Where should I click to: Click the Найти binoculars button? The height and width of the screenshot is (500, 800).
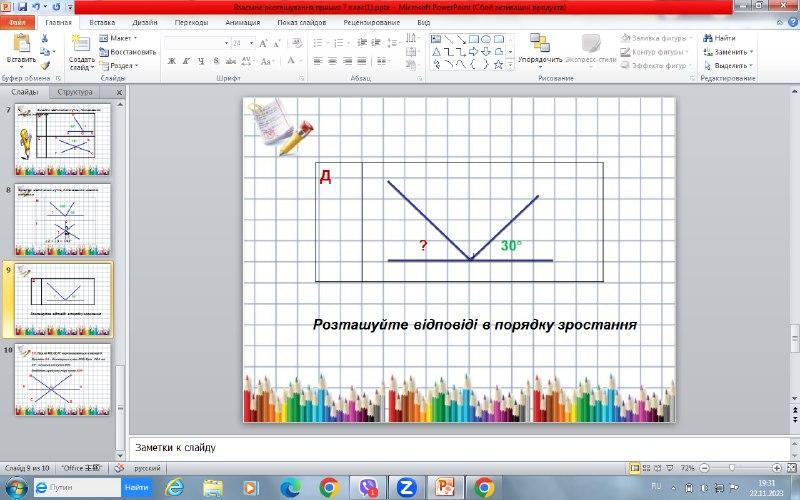719,38
